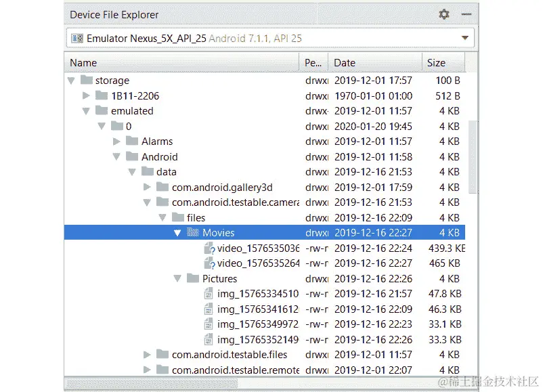Click the com.android.testable.files folder icon

(x=162, y=354)
